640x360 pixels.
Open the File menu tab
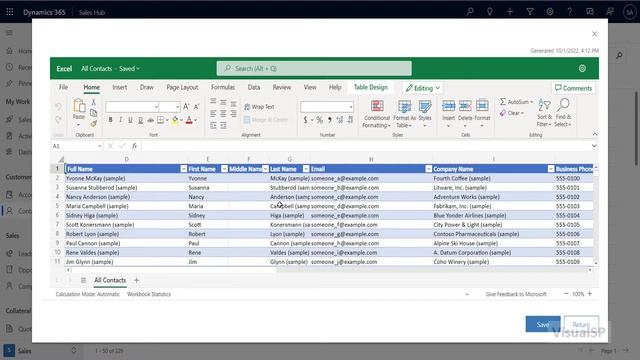click(63, 87)
